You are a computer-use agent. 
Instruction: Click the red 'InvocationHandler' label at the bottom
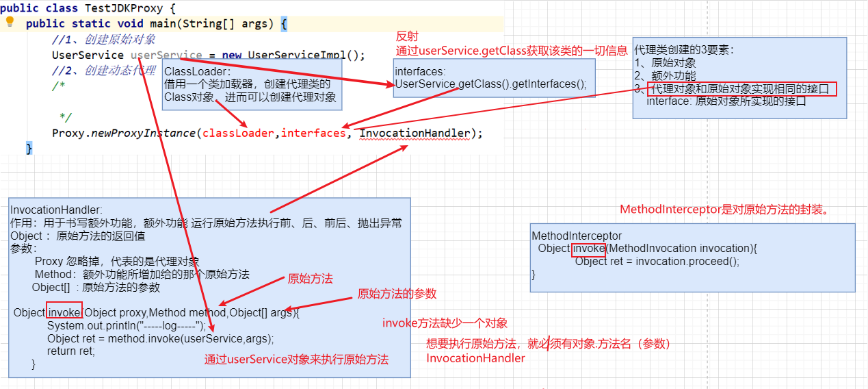pos(475,358)
